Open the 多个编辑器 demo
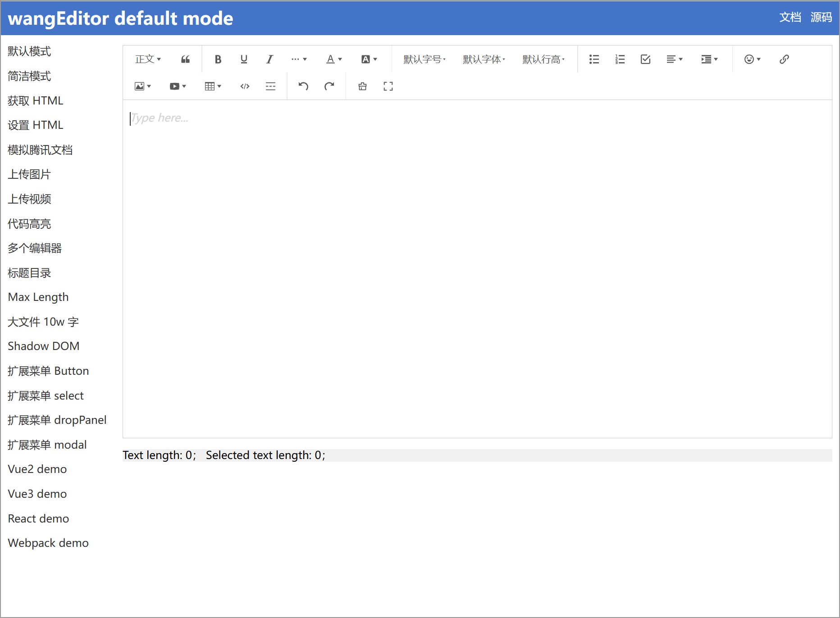The height and width of the screenshot is (618, 840). click(35, 248)
